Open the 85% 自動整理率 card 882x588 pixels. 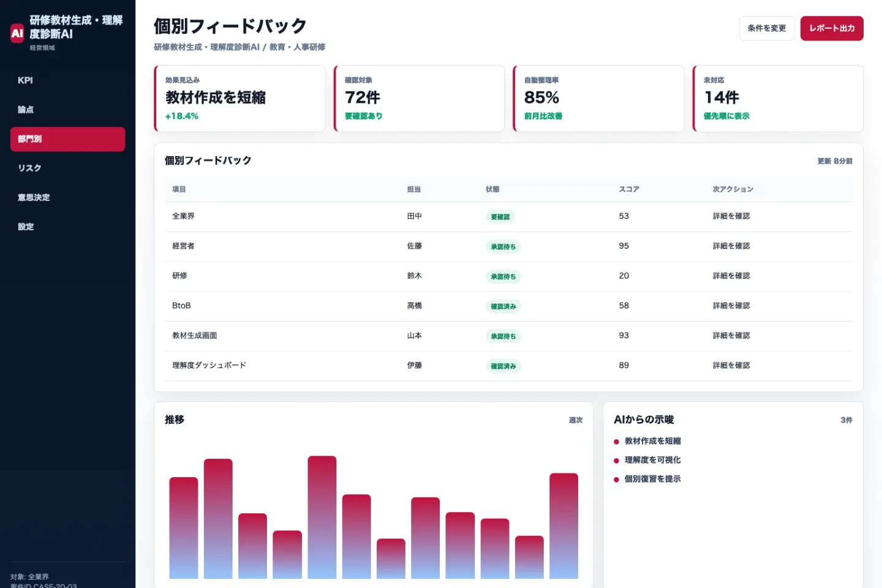(x=598, y=98)
